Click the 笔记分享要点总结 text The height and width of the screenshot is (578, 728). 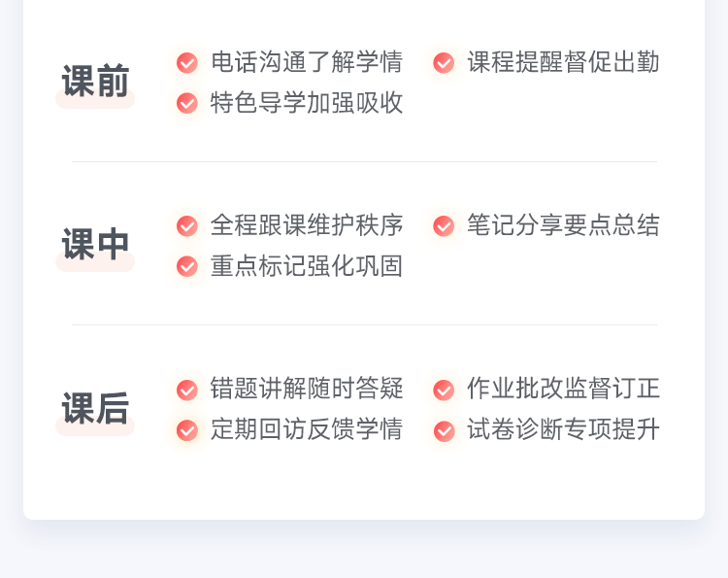[x=563, y=225]
